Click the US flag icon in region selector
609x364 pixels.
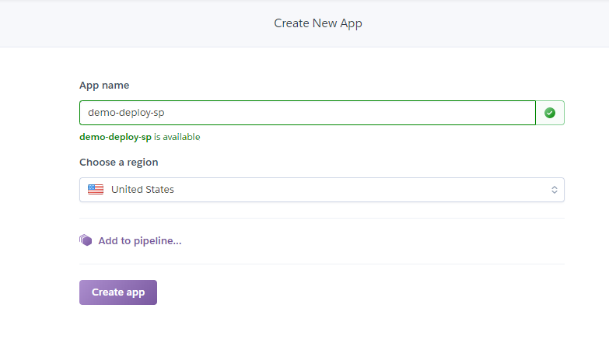[96, 190]
